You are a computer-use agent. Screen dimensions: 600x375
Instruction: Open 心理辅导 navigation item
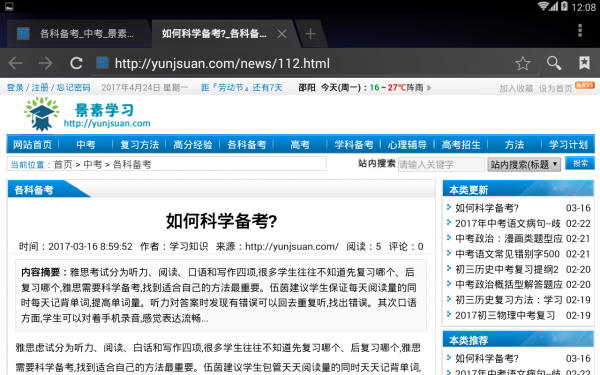tap(407, 145)
